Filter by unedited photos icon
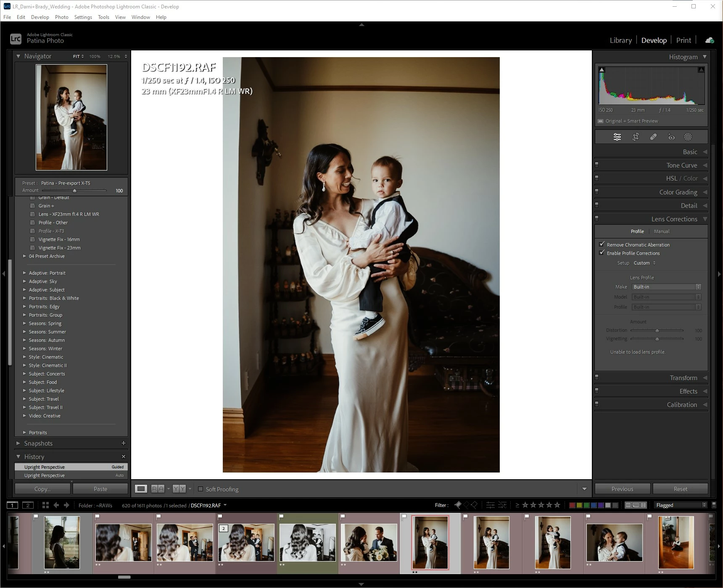The width and height of the screenshot is (723, 588). point(502,505)
